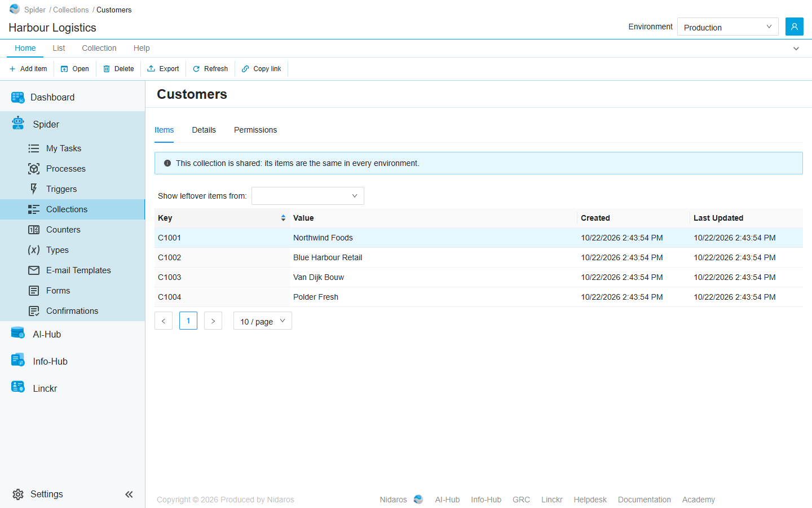Open the Environment Production dropdown
Screen dimensions: 812x508
point(727,27)
